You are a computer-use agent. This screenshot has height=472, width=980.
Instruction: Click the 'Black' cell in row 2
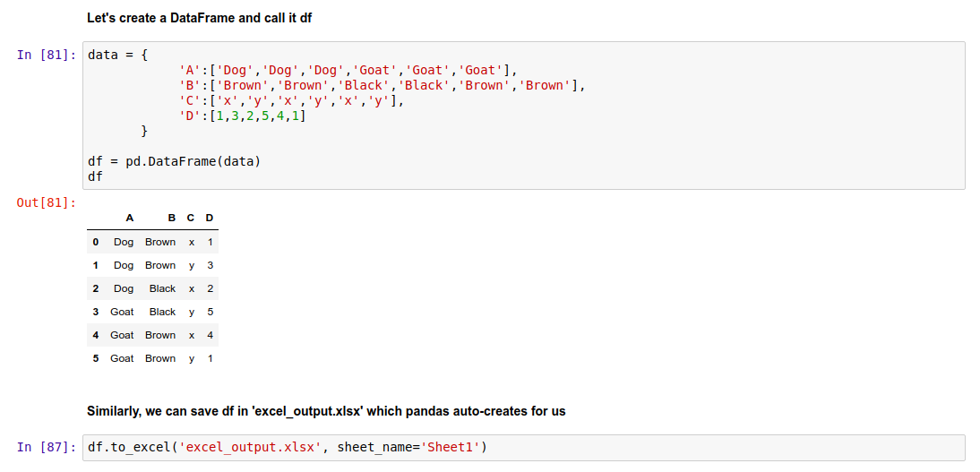[x=162, y=288]
